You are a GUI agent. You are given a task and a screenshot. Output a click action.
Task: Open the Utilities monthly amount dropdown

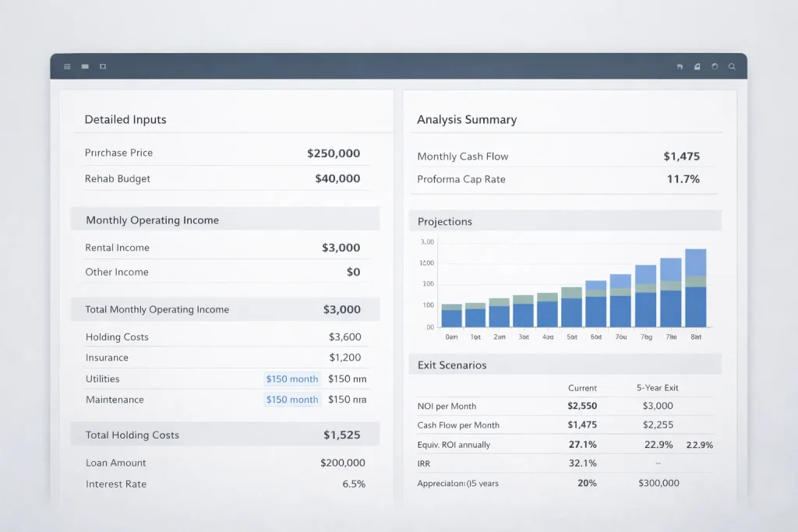click(x=291, y=379)
